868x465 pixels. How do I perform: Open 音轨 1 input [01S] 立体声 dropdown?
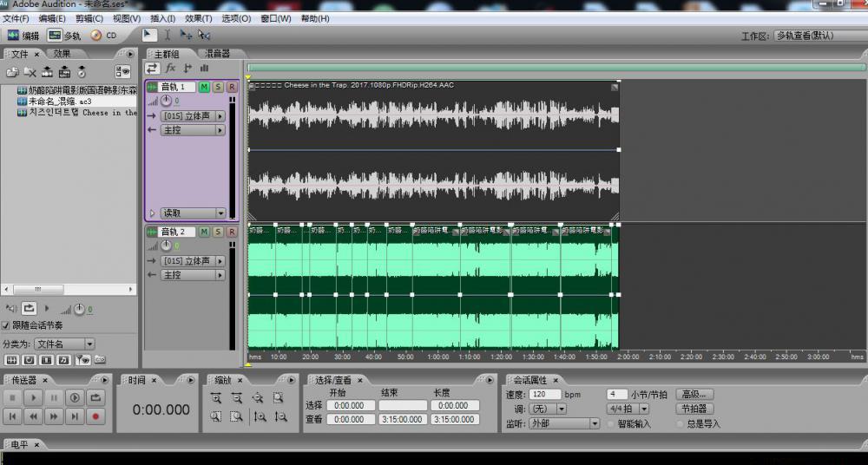(x=193, y=116)
